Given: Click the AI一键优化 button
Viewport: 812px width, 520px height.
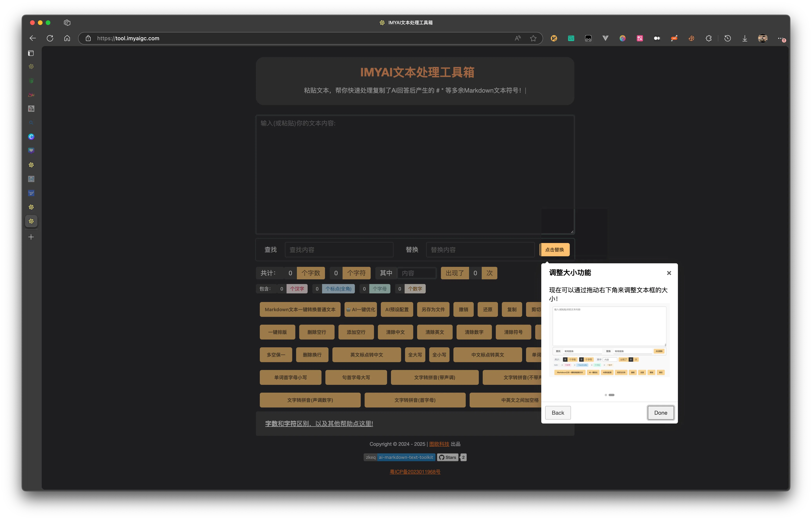Looking at the screenshot, I should [x=360, y=309].
